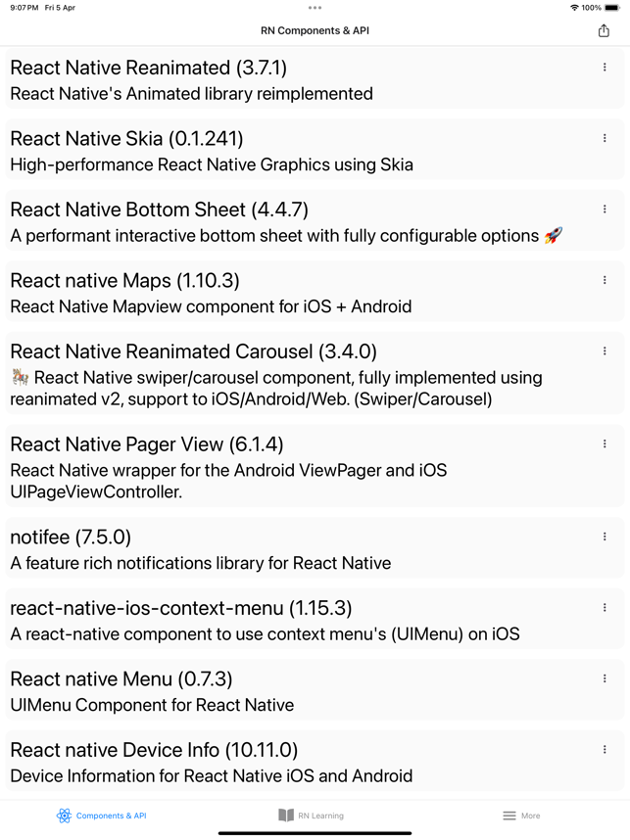Image resolution: width=630 pixels, height=840 pixels.
Task: Open more options for React Native Reanimated
Action: click(605, 67)
